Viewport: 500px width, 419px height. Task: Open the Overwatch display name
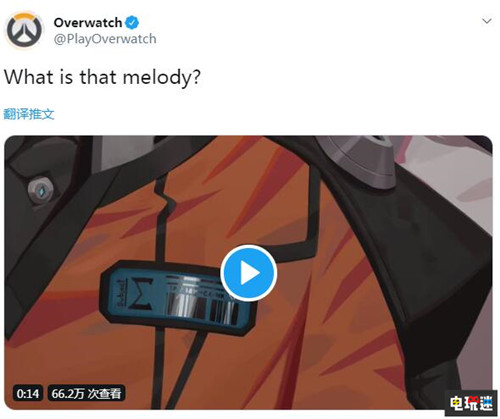click(88, 23)
